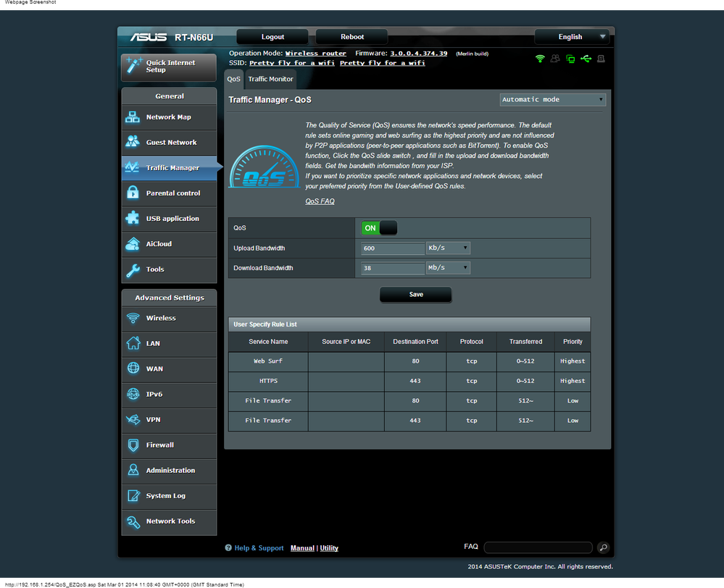Click the User Specify Rule List header
Screen dimensions: 724x588
click(x=409, y=324)
